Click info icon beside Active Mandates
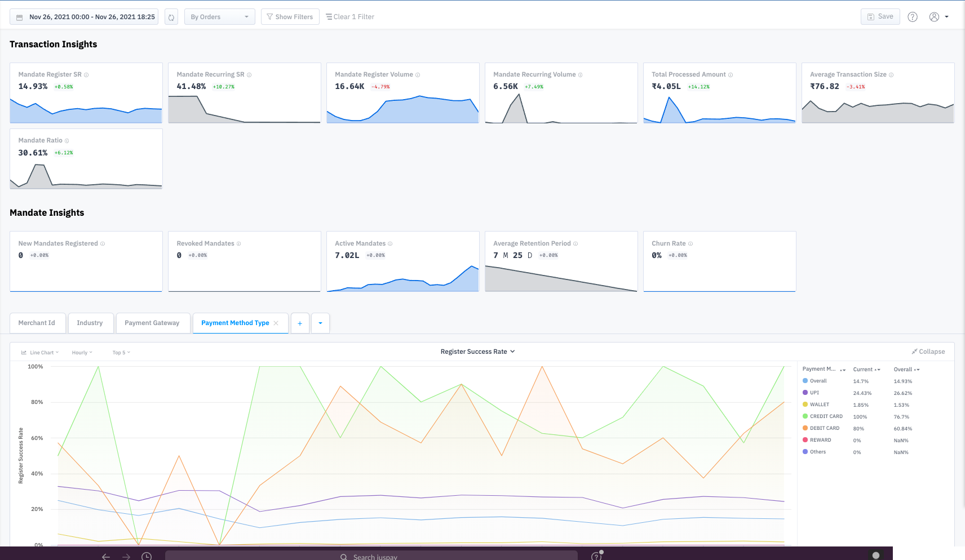965x560 pixels. click(390, 244)
